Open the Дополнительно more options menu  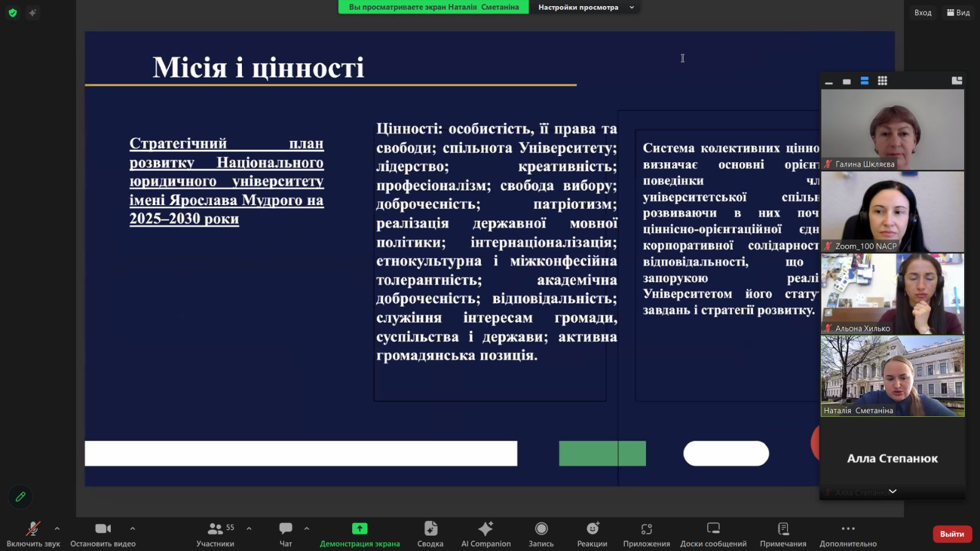[x=848, y=533]
